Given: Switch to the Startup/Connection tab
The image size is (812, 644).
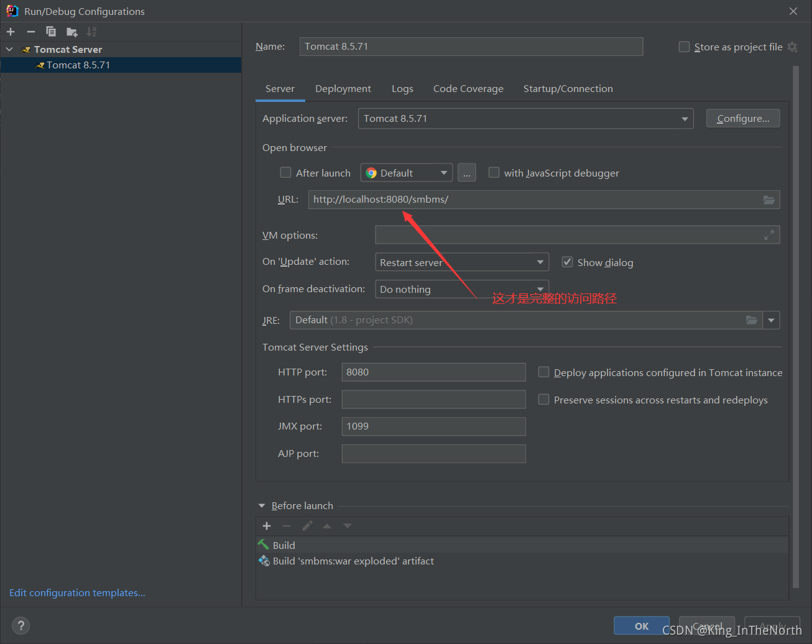Looking at the screenshot, I should coord(568,88).
